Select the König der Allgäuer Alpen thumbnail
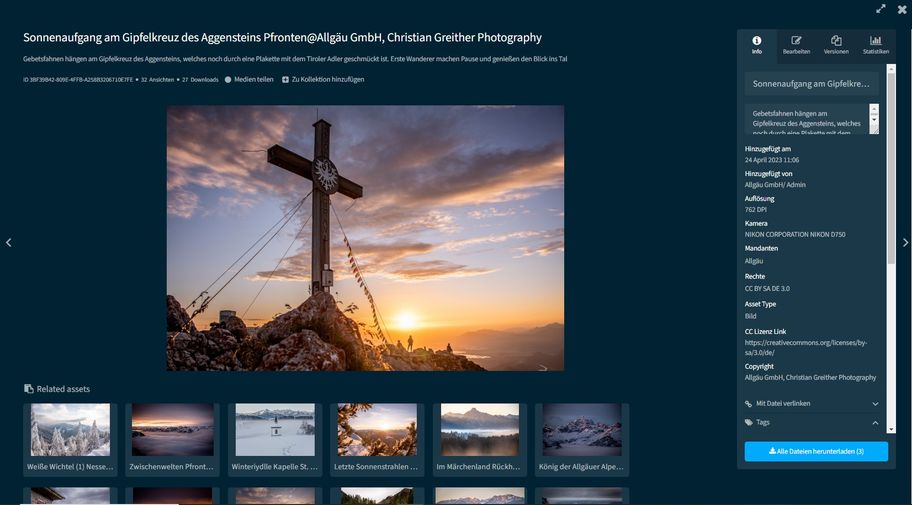912x505 pixels. pos(581,430)
